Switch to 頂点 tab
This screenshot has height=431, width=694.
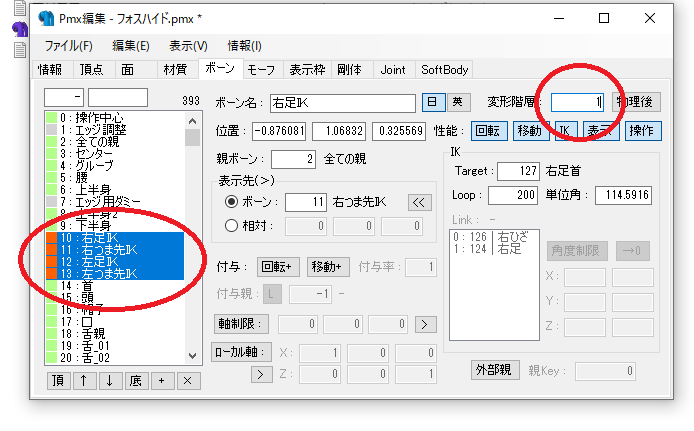pyautogui.click(x=92, y=70)
